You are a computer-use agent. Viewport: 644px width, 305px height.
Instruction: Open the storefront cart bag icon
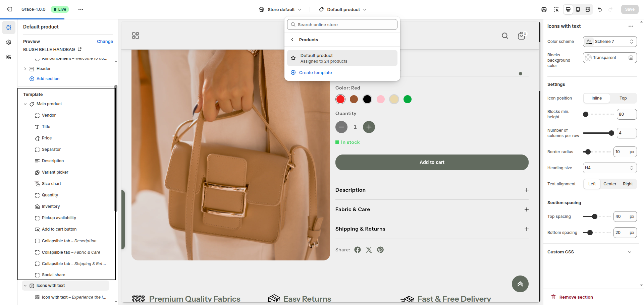point(522,36)
